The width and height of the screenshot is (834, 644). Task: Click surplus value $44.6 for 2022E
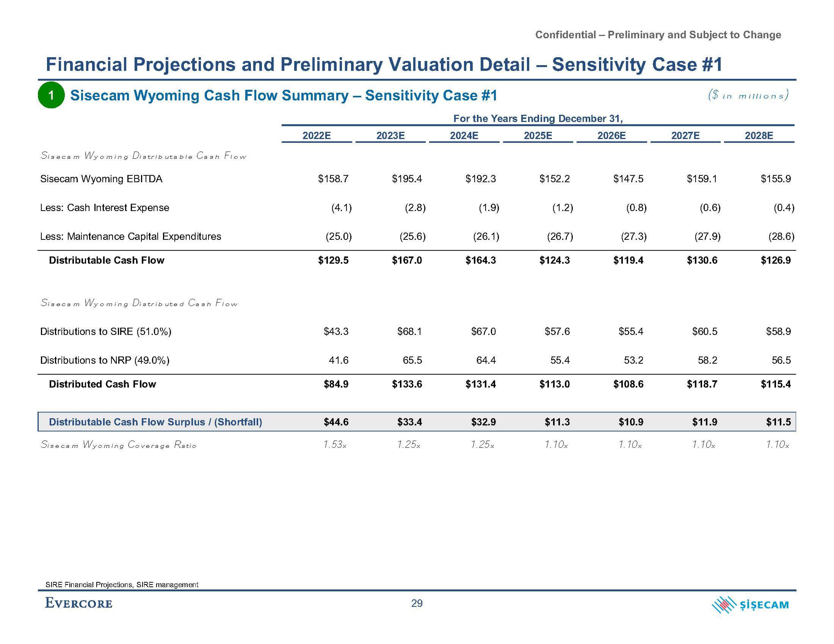click(x=336, y=422)
